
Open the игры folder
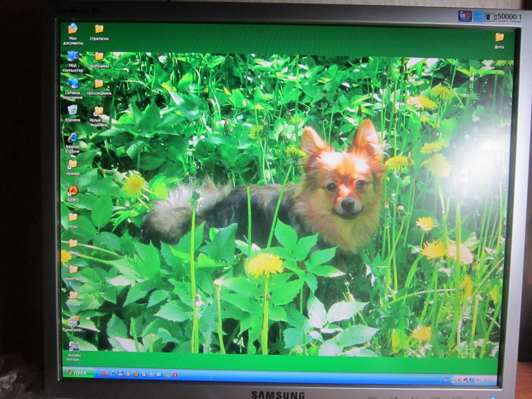(73, 217)
